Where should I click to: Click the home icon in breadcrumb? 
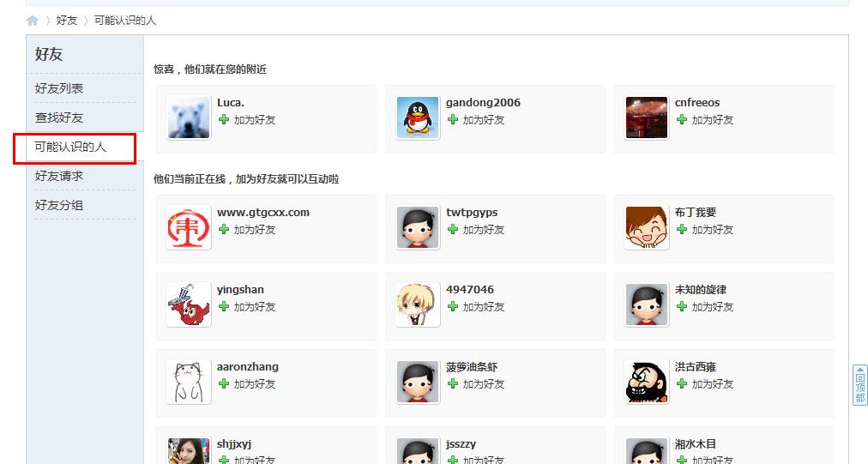33,21
